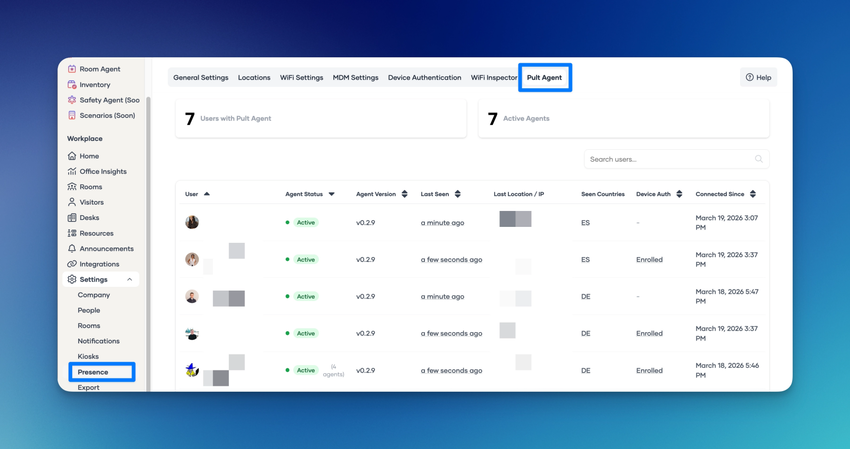Select the Pult Agent tab
This screenshot has height=449, width=850.
coord(544,77)
